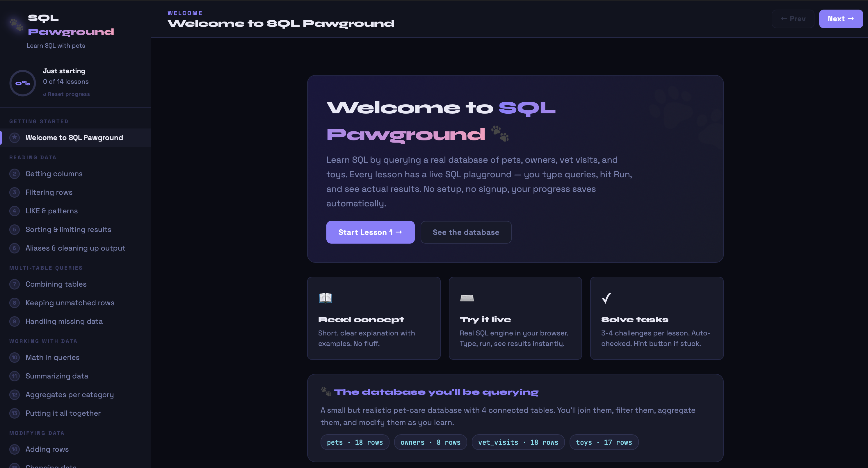
Task: Open lesson 5 Sorting & limiting results
Action: [75, 230]
